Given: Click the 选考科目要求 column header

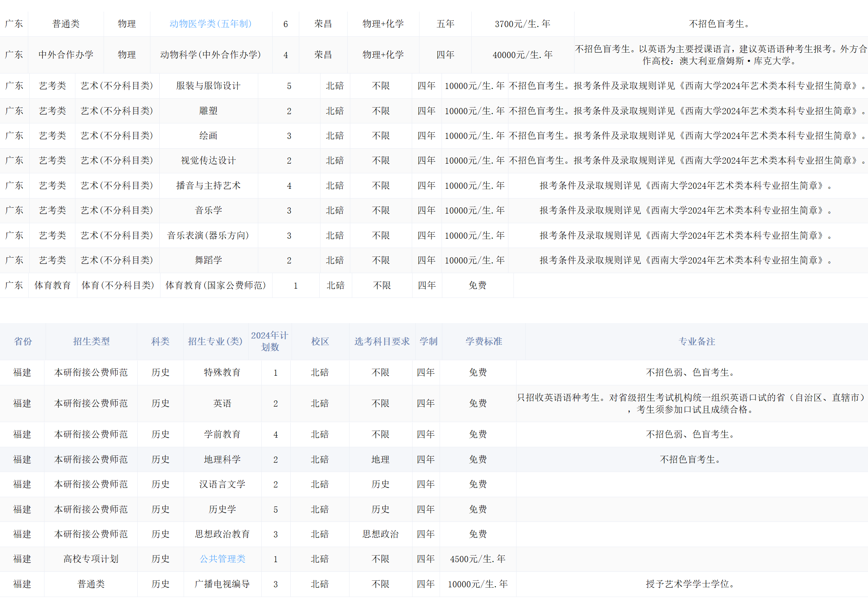Looking at the screenshot, I should click(382, 341).
